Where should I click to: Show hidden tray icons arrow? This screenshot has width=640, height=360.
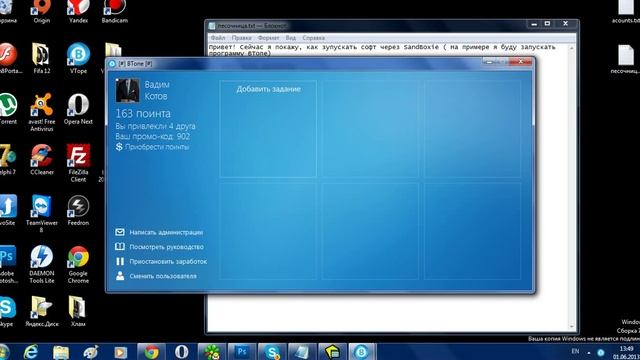click(x=589, y=352)
